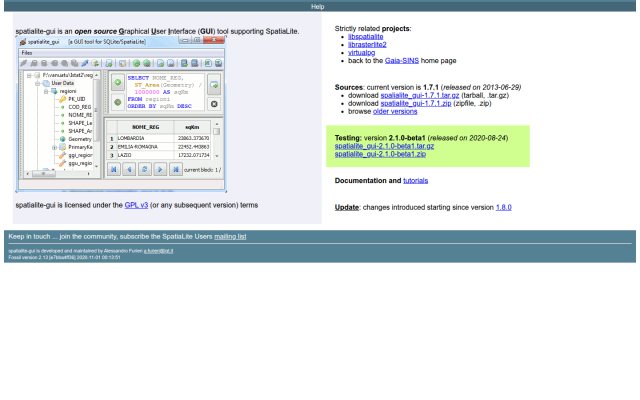This screenshot has width=640, height=400.
Task: Download spatialite_gui-2.1.0-beta1.zip
Action: (380, 154)
